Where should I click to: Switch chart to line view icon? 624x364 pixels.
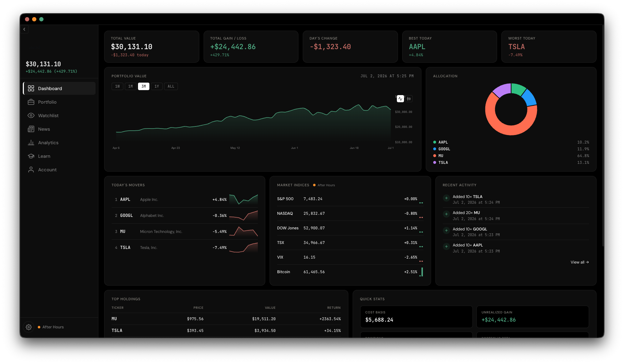point(400,99)
